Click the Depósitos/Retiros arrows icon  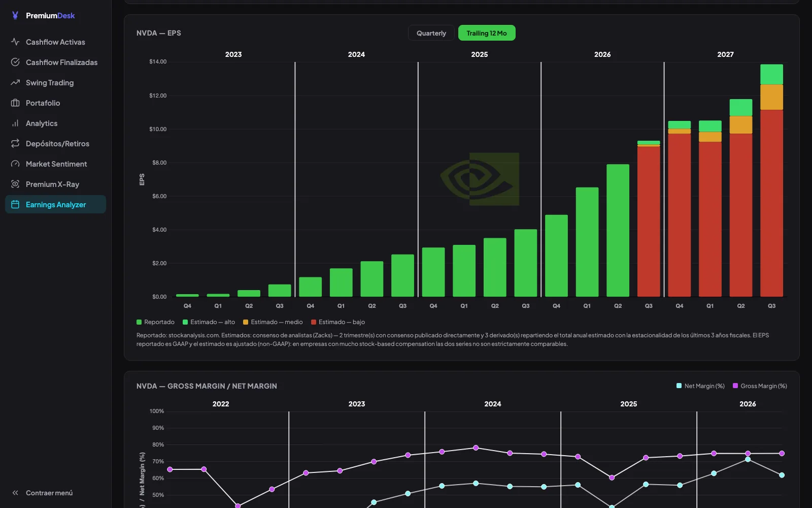[15, 143]
